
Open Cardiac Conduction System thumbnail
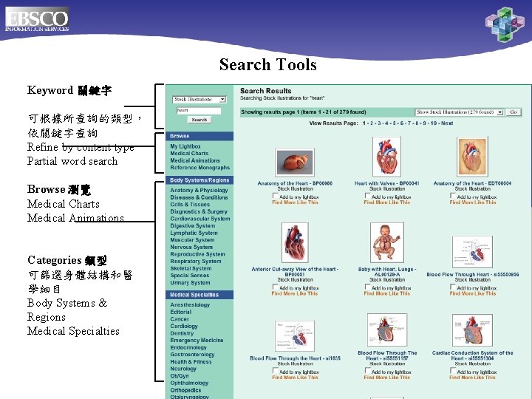pyautogui.click(x=472, y=330)
